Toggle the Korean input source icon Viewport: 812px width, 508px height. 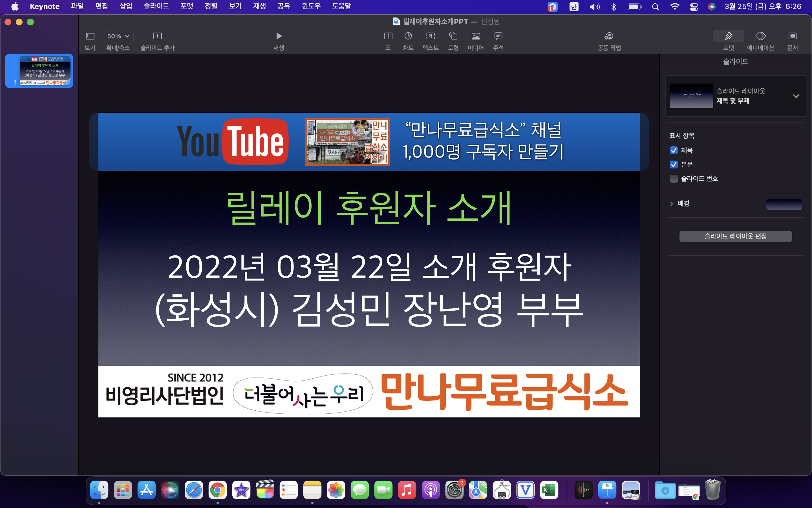point(574,7)
